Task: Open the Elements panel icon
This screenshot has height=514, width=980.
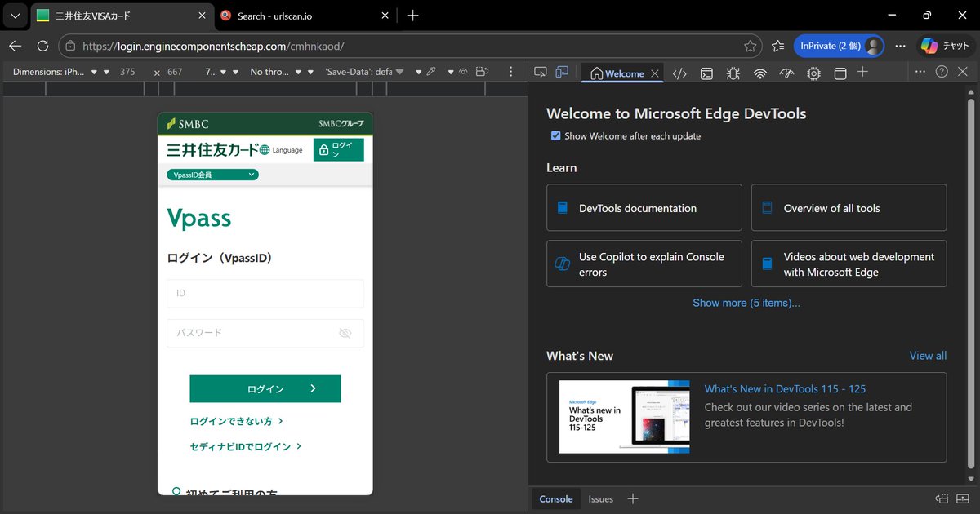Action: (x=679, y=73)
